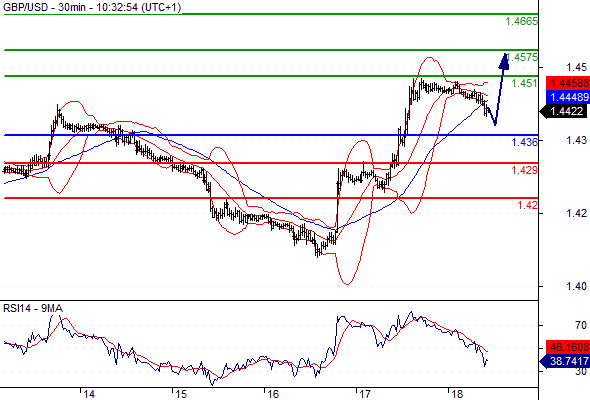Click the blue forecast arrow tip
590x400 pixels.
504,61
